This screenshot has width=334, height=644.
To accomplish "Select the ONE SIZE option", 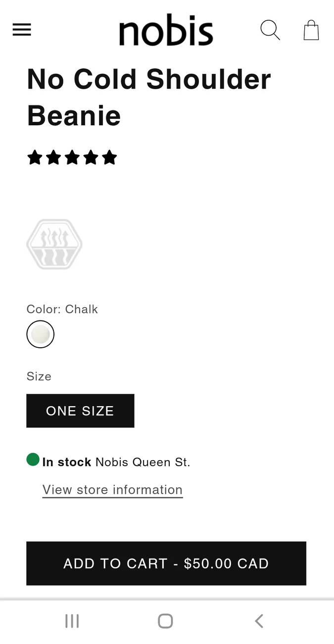I will click(x=80, y=411).
